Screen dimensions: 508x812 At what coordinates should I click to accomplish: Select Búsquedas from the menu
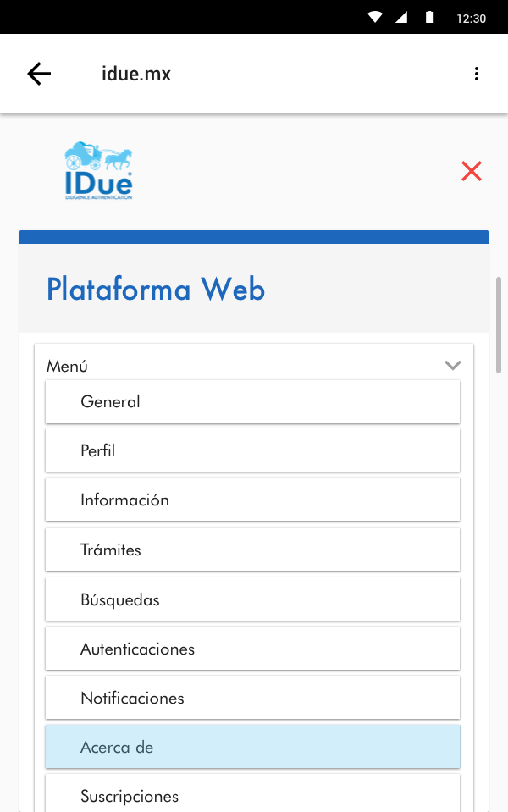252,600
